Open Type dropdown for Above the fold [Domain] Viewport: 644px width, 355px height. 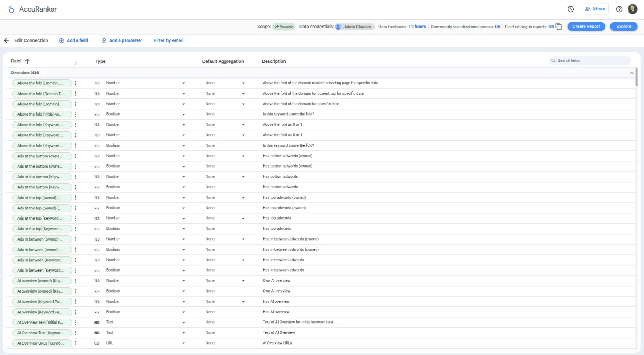(183, 104)
